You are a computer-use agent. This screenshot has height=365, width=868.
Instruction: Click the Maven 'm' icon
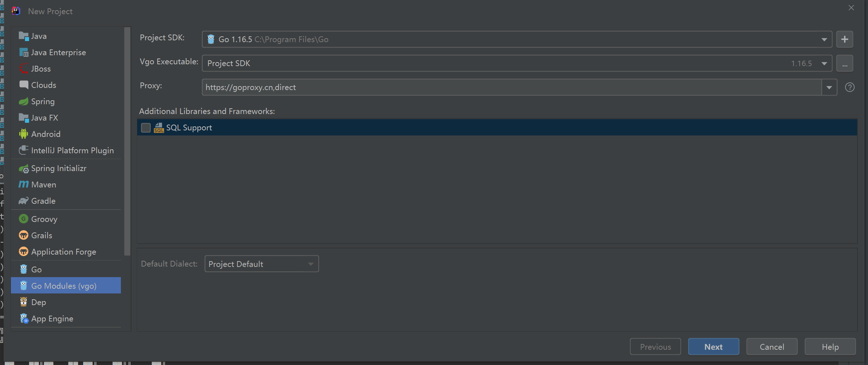24,184
